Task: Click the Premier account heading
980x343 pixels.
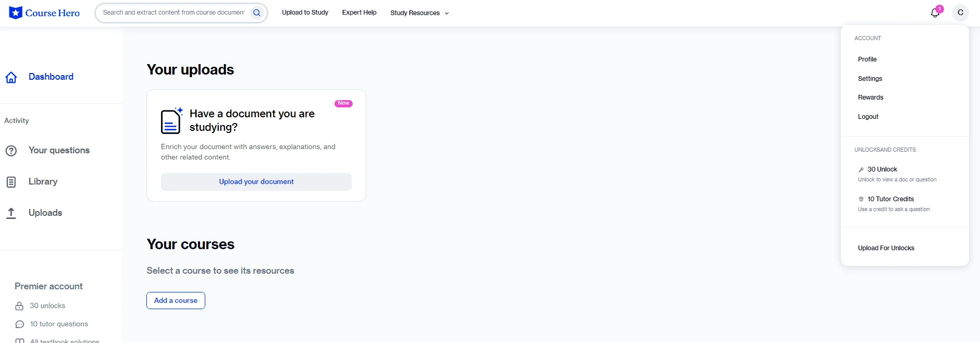Action: tap(48, 286)
